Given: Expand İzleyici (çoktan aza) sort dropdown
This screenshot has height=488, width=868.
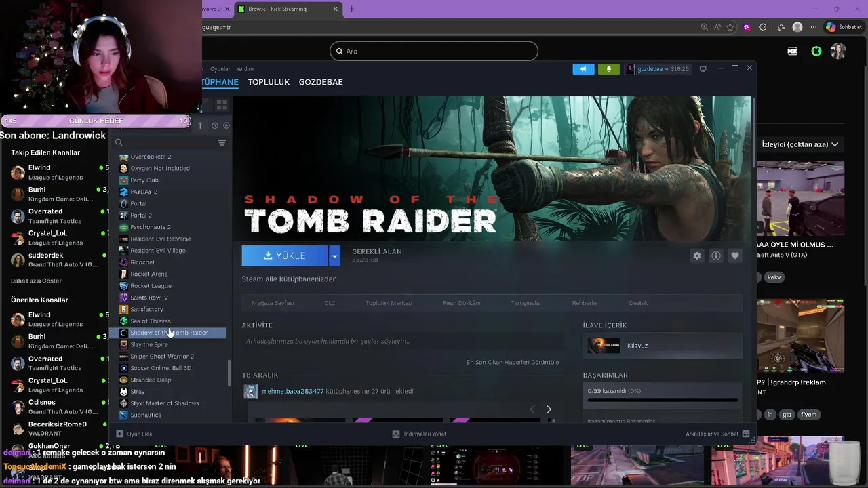Looking at the screenshot, I should coord(800,144).
